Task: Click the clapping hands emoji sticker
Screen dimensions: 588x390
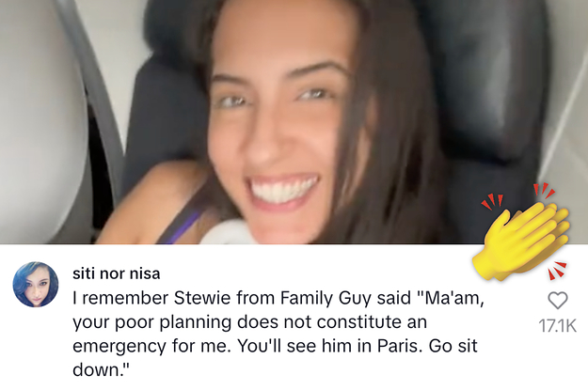Action: [523, 232]
